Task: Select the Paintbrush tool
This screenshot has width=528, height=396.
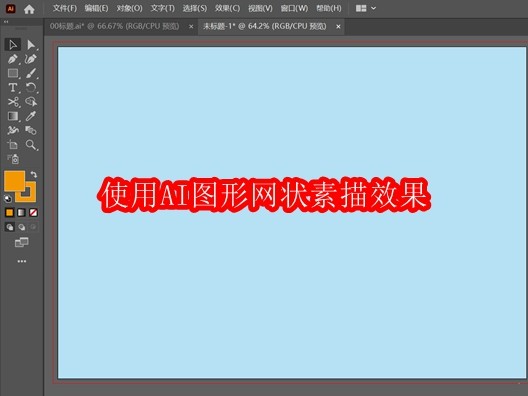Action: pyautogui.click(x=31, y=73)
